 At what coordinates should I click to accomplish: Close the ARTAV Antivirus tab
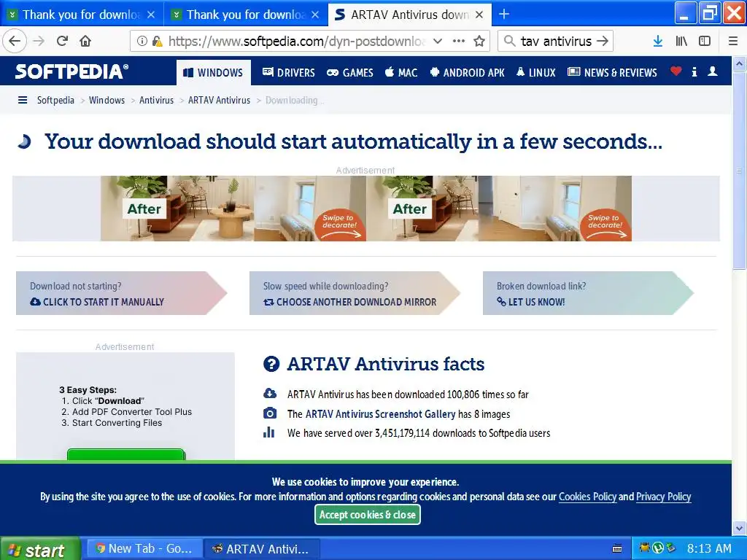pyautogui.click(x=479, y=15)
